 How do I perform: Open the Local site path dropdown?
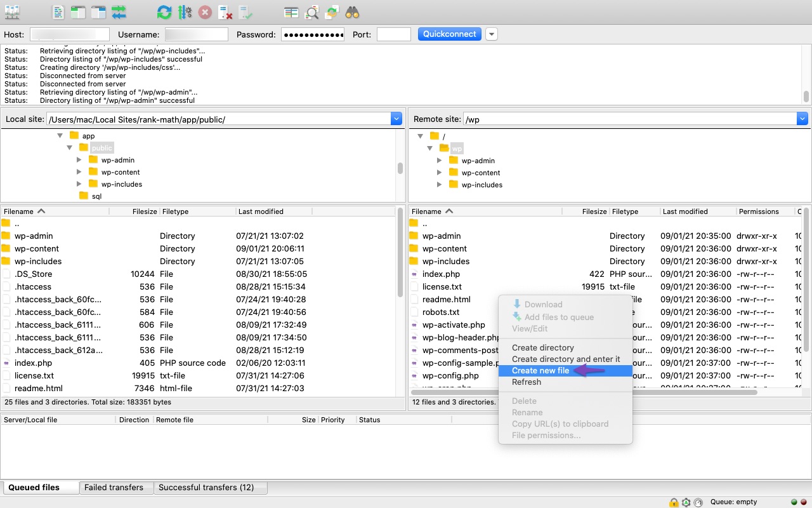pos(396,119)
